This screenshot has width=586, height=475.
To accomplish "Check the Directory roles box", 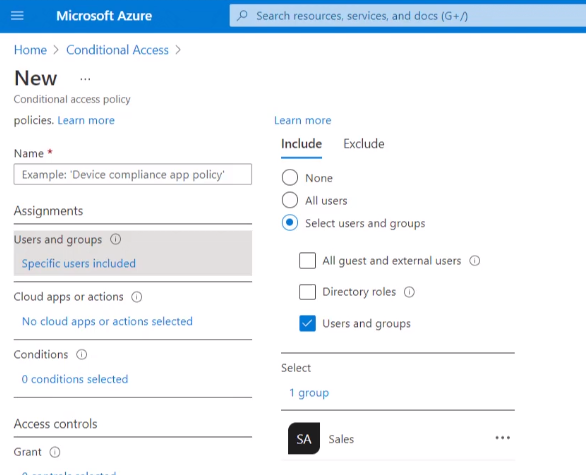I will coord(307,292).
